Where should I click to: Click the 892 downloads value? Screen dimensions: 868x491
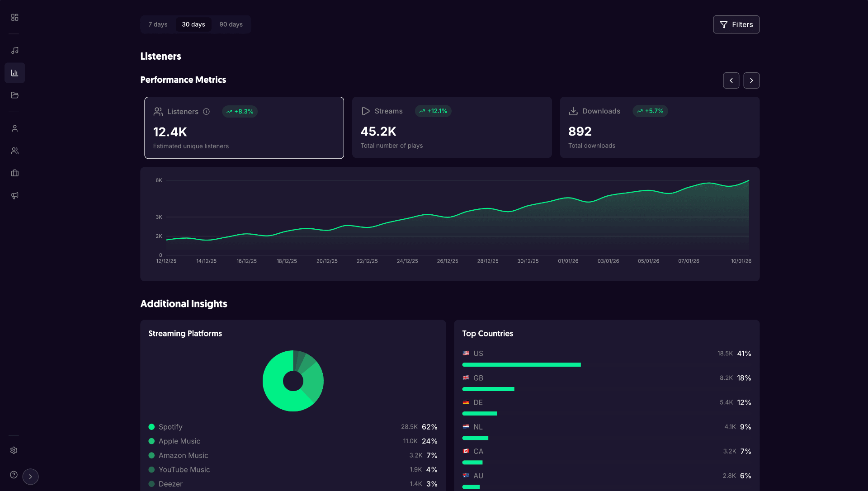click(x=580, y=132)
